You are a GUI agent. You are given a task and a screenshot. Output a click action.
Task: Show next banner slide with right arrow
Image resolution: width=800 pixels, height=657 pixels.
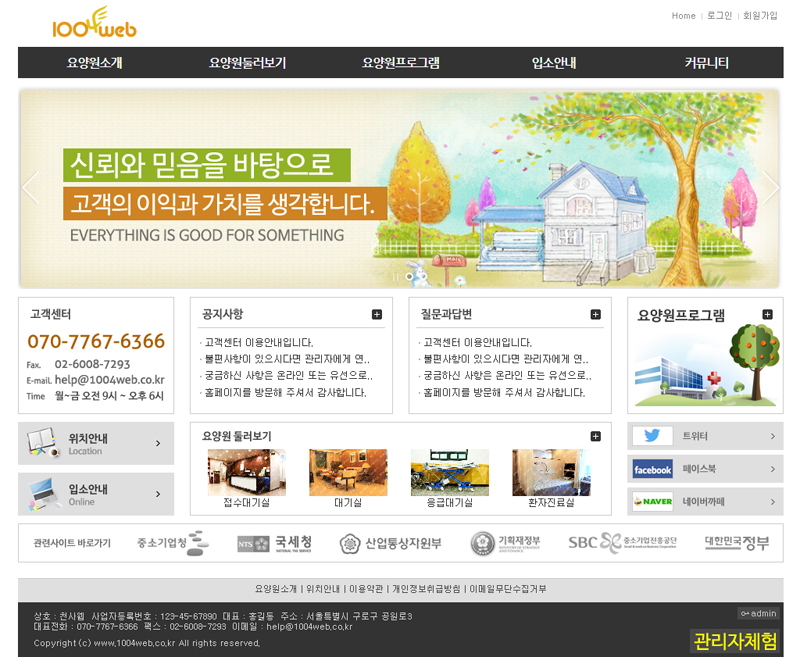770,187
